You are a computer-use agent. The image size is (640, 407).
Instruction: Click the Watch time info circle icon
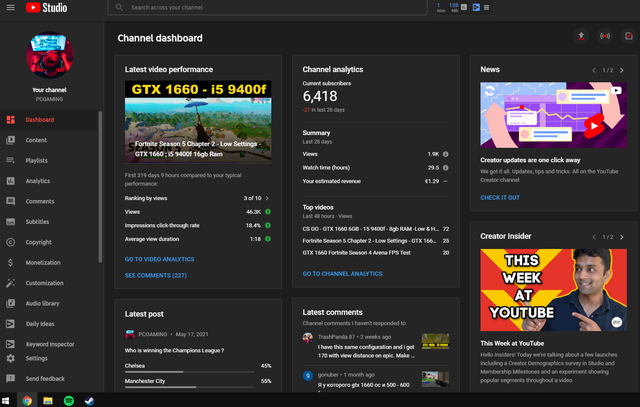click(x=446, y=168)
